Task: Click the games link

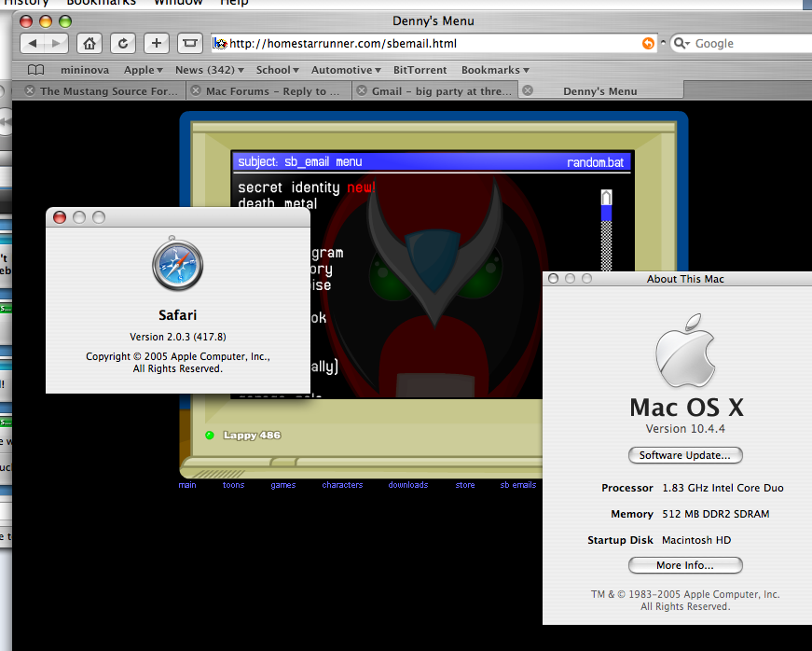Action: 282,485
